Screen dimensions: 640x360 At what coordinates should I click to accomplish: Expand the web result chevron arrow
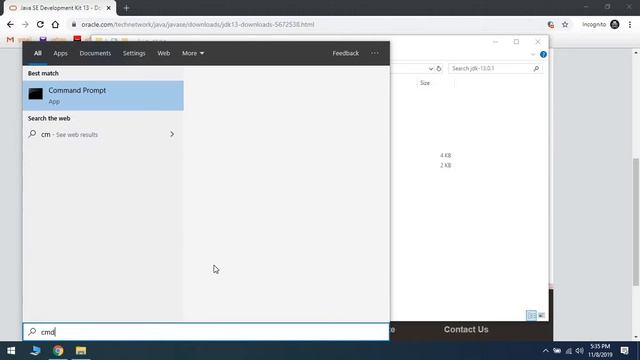172,134
